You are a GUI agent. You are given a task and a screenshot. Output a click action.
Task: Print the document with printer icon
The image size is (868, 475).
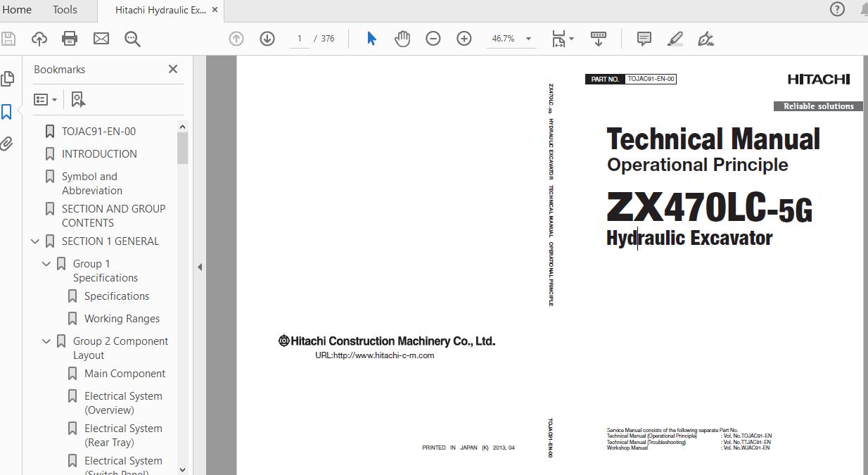point(70,39)
